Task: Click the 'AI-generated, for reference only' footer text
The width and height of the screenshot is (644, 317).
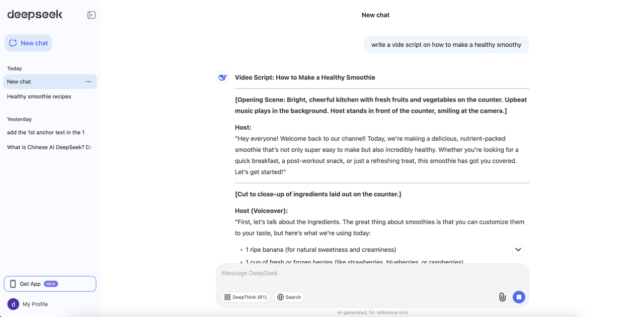Action: click(x=372, y=312)
